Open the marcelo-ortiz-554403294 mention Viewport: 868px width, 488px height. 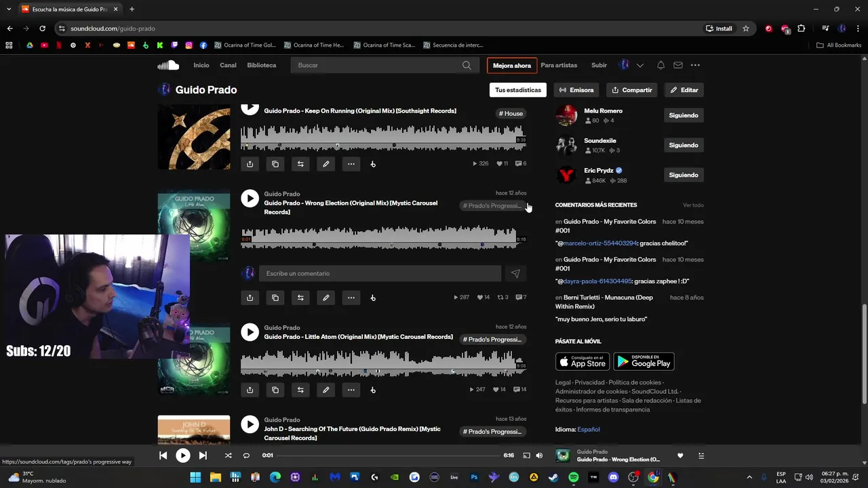click(x=600, y=243)
